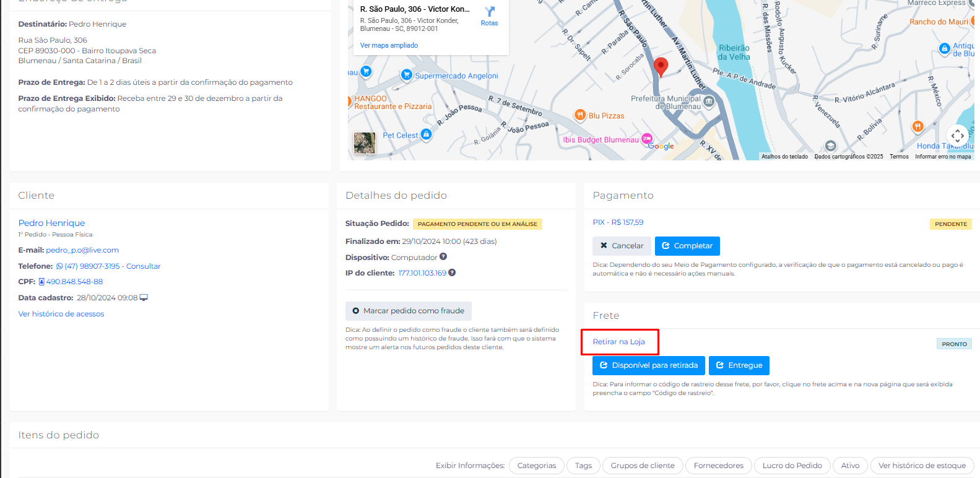980x478 pixels.
Task: Click 'Informar erro no mapa' link
Action: 943,157
